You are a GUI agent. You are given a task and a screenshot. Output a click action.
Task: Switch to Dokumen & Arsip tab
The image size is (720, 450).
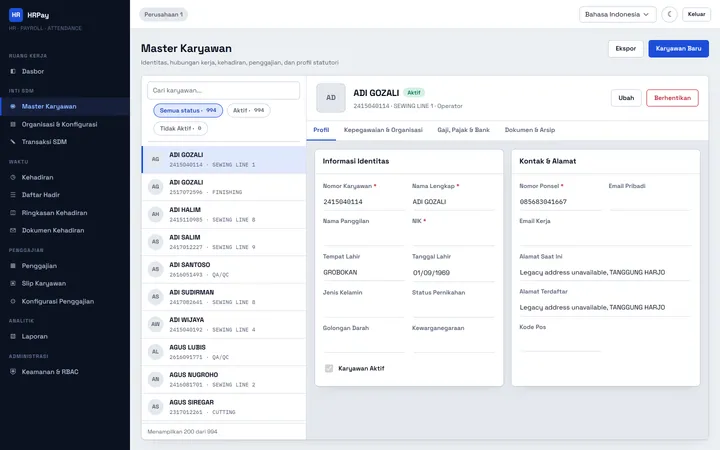[530, 130]
